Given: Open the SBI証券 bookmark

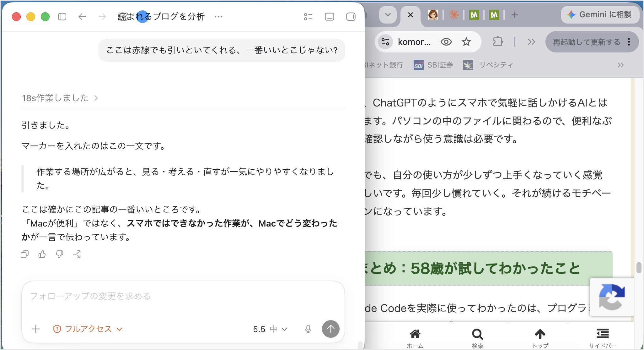Looking at the screenshot, I should tap(433, 65).
